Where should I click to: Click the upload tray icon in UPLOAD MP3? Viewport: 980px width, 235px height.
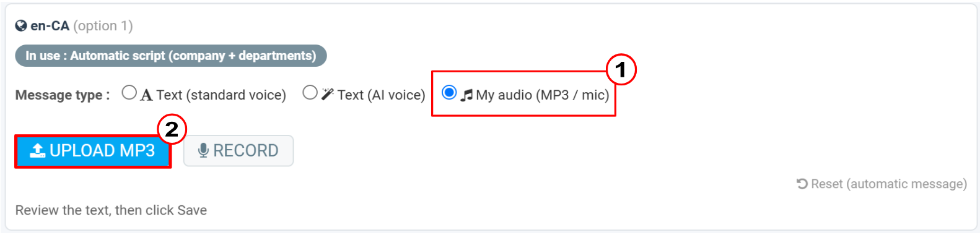pyautogui.click(x=38, y=150)
